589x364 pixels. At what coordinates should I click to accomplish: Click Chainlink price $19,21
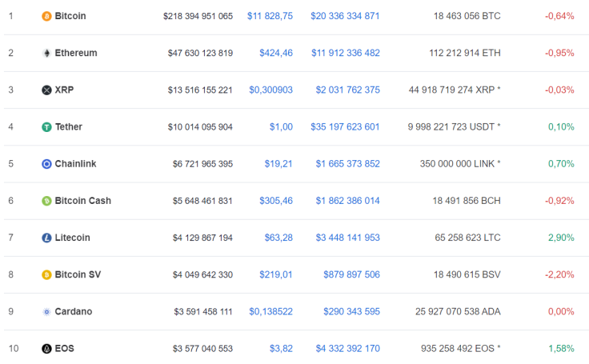[278, 164]
